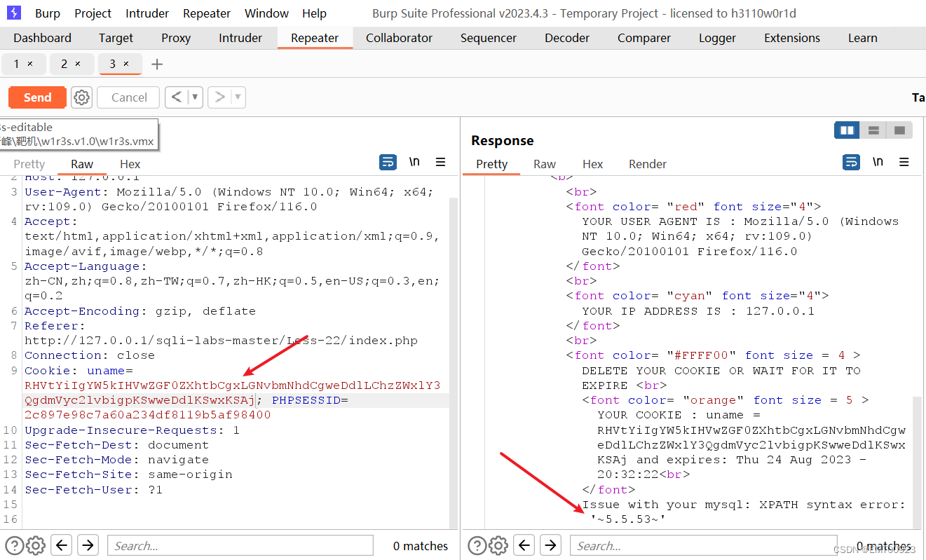
Task: Switch to the Target tab
Action: pyautogui.click(x=116, y=38)
